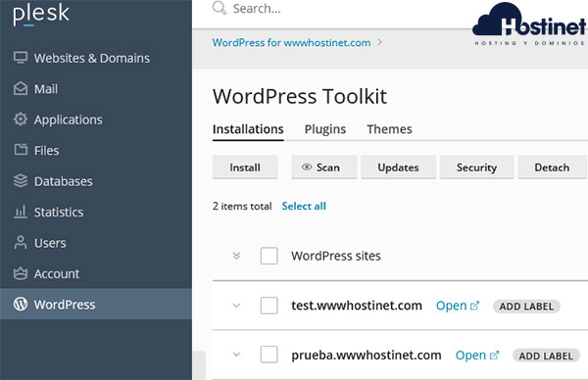Click ADD LABEL for prueba.wwwhostinet.com
The image size is (588, 380).
[x=546, y=356]
